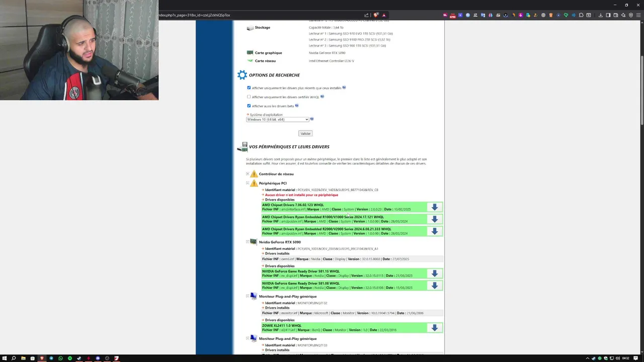Open the Windows Start menu
Image resolution: width=644 pixels, height=362 pixels.
pos(5,358)
